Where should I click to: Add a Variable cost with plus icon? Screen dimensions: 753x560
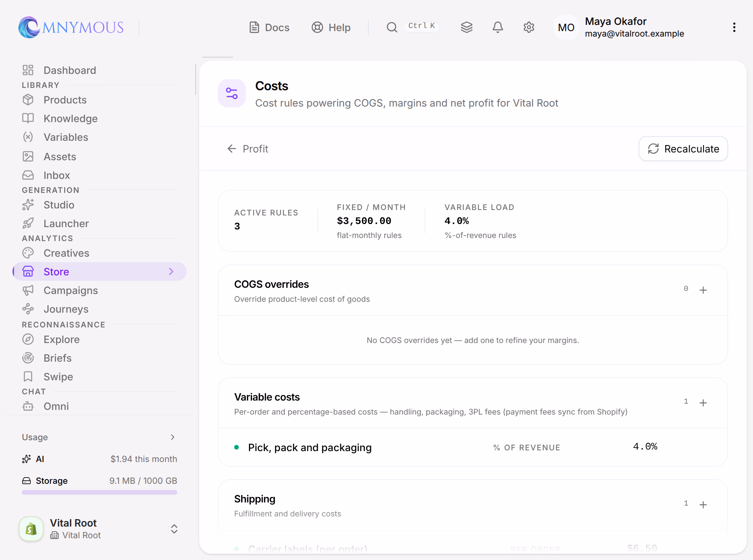point(703,403)
